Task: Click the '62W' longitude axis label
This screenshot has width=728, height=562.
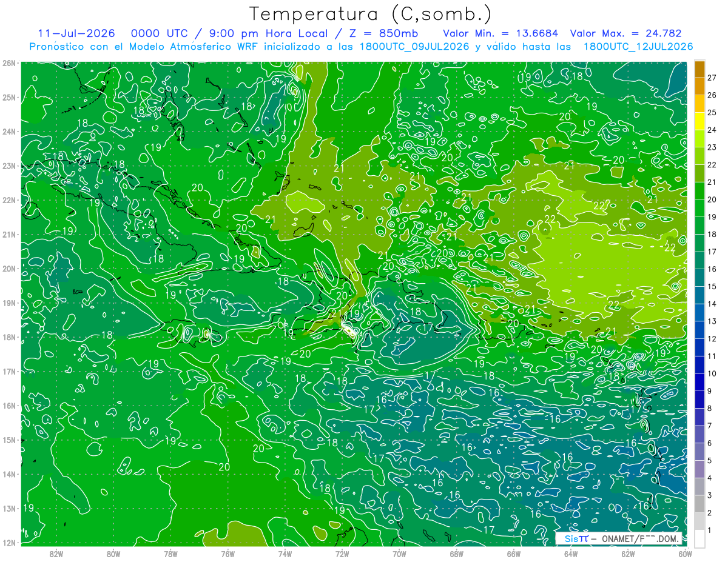Action: click(628, 553)
